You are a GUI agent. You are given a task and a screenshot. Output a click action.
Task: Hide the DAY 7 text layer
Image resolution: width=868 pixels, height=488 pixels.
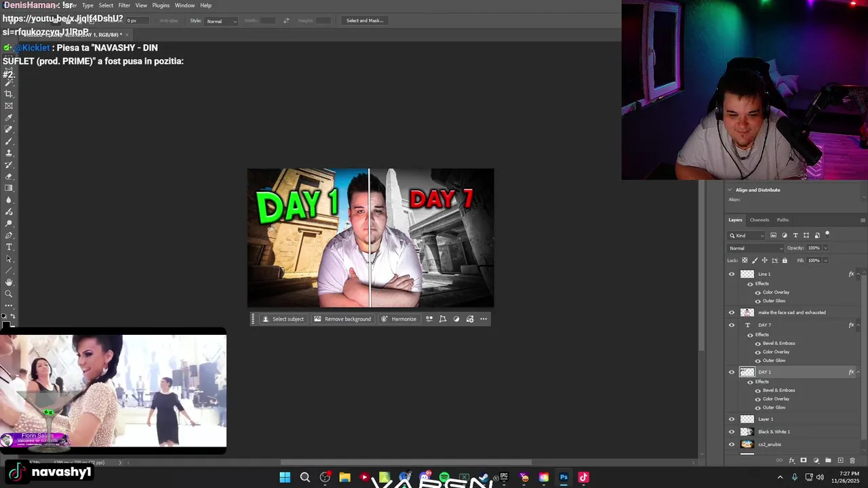731,325
